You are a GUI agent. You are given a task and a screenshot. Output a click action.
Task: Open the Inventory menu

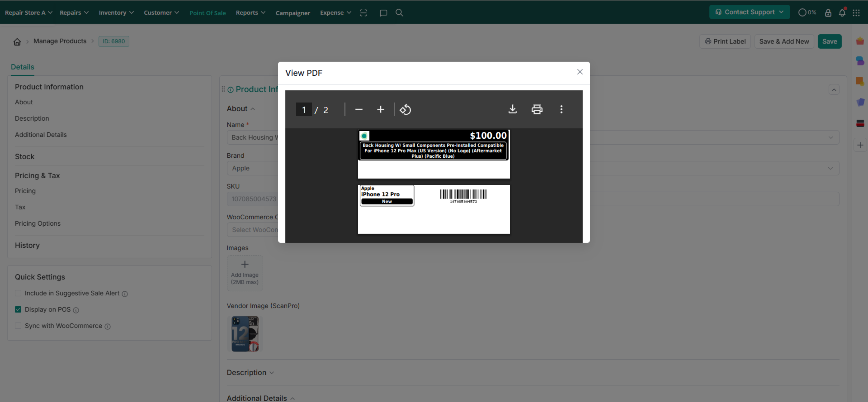coord(116,12)
